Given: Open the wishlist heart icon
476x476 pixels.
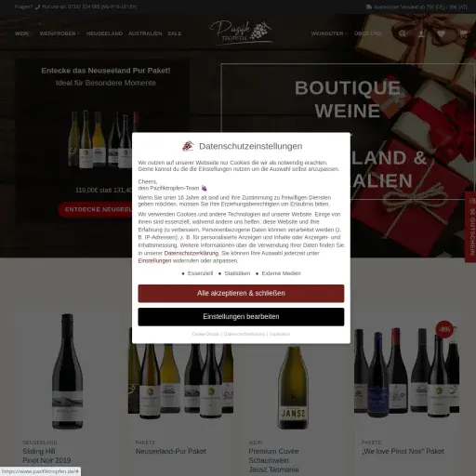Looking at the screenshot, I should click(441, 33).
